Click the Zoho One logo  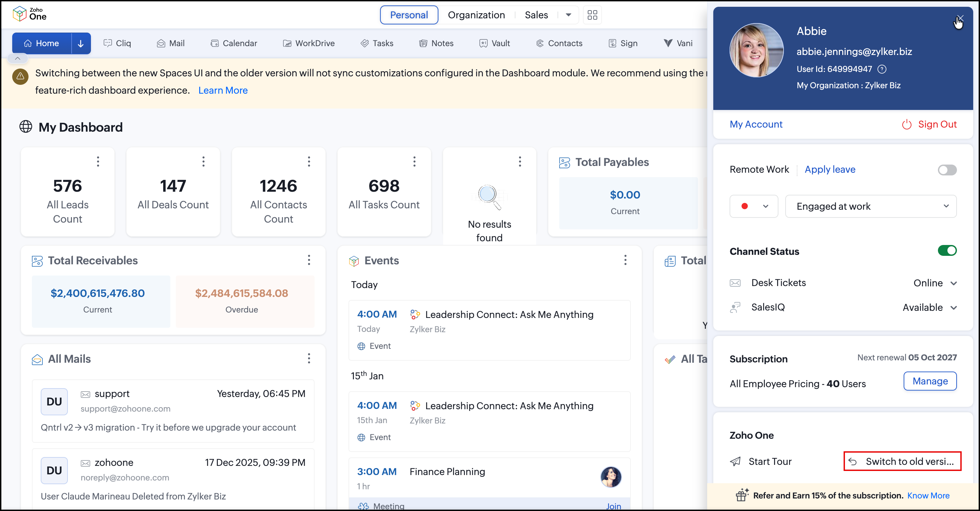click(30, 14)
